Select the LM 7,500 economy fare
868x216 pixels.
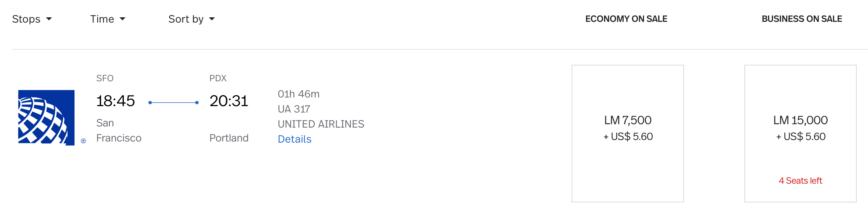click(628, 134)
